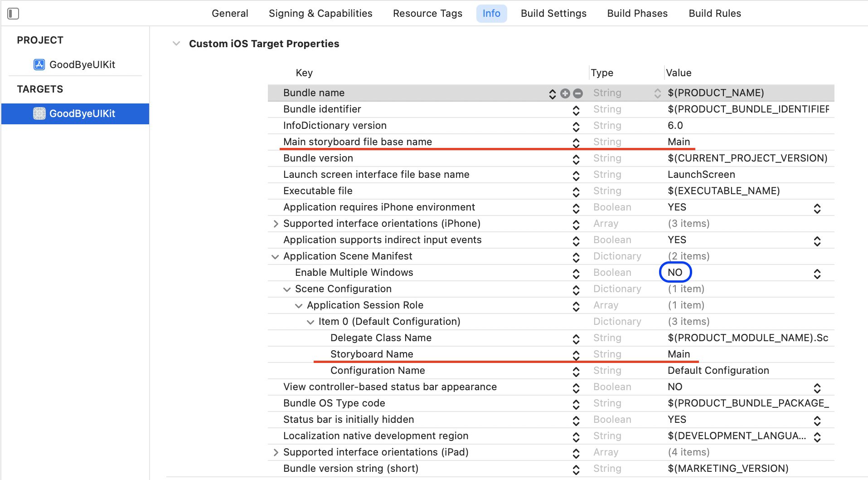Click the GoodByeUIKit project icon
This screenshot has width=868, height=480.
39,64
